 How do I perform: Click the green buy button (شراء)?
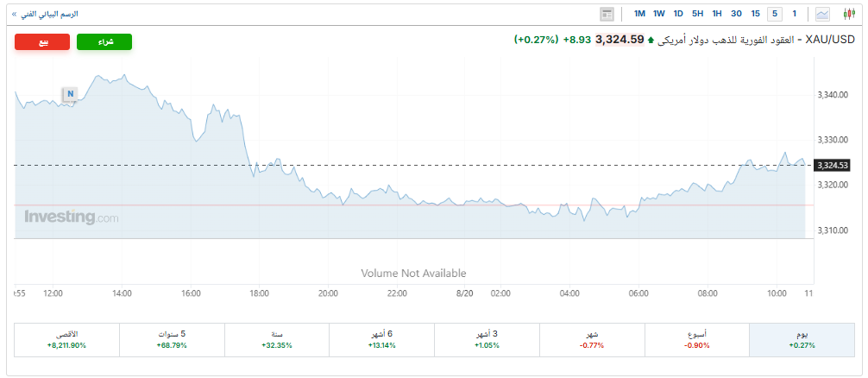click(x=104, y=42)
